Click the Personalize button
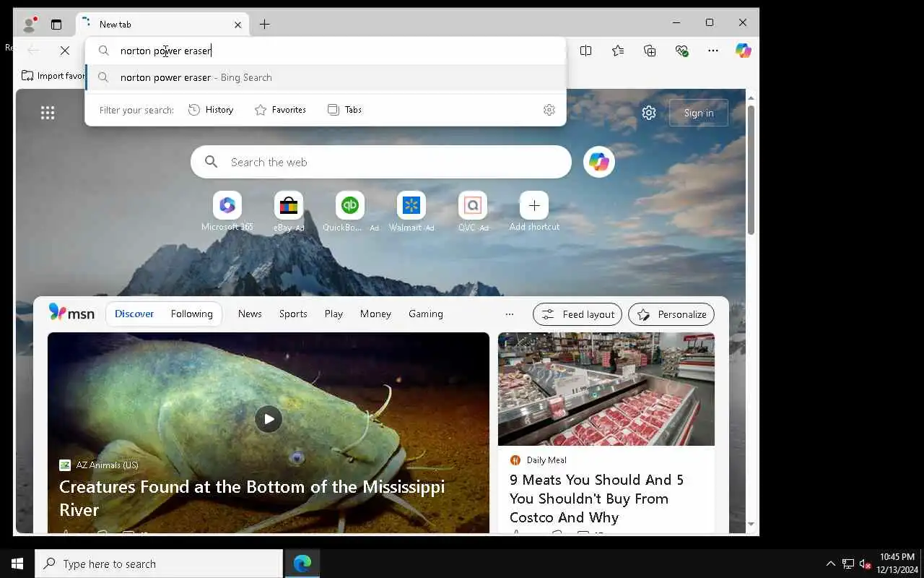This screenshot has height=578, width=924. [671, 314]
